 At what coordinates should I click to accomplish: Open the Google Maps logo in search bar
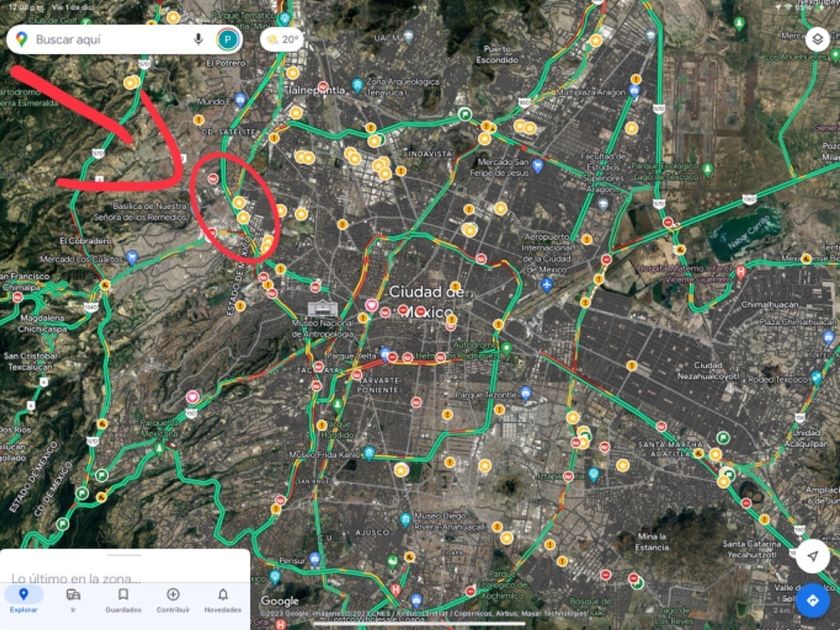[21, 39]
